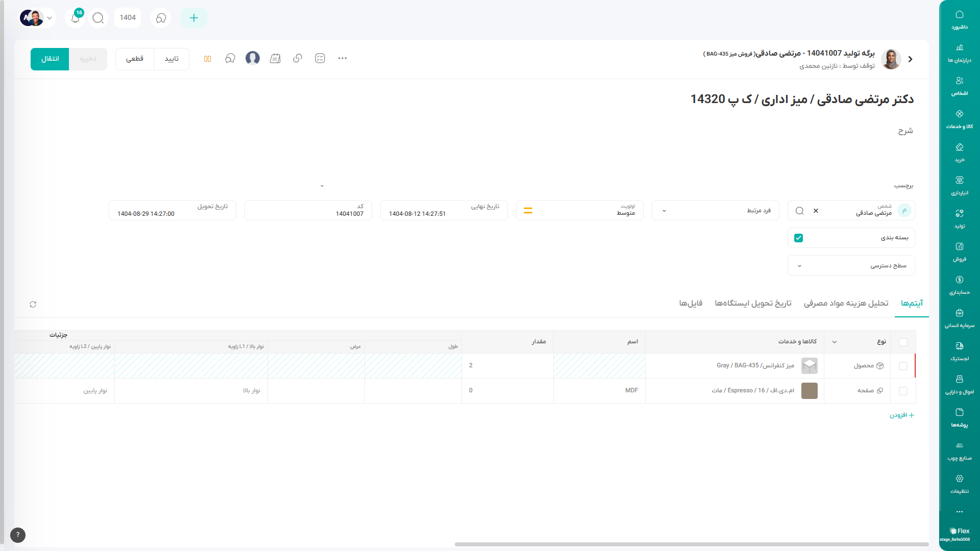Image resolution: width=980 pixels, height=551 pixels.
Task: Click the green plus add button
Action: coord(193,18)
